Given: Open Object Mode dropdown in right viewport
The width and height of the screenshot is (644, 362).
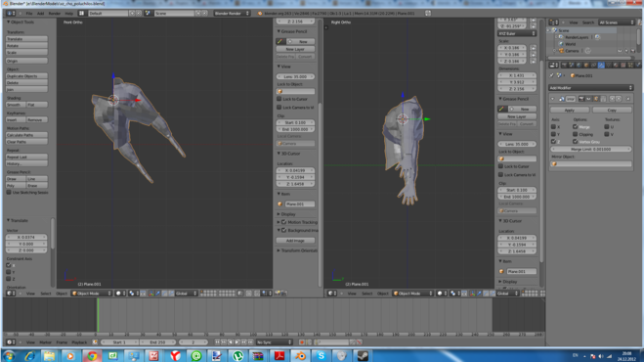Looking at the screenshot, I should [x=412, y=294].
